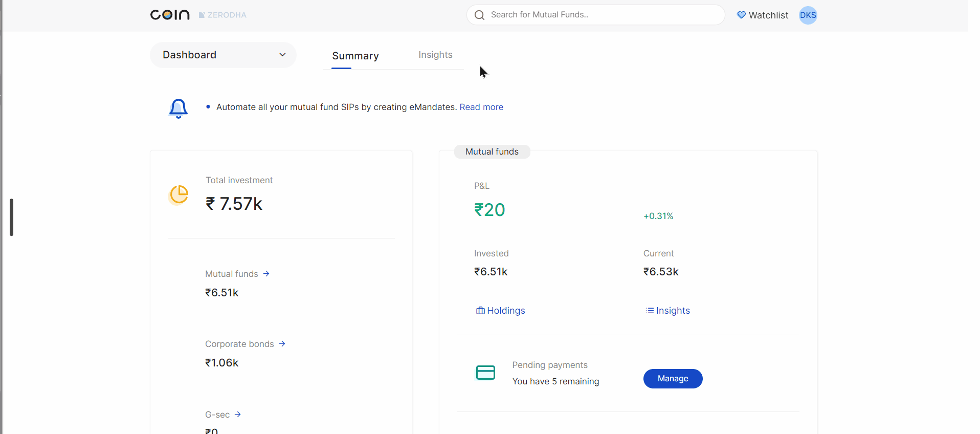The width and height of the screenshot is (980, 434).
Task: Click arrow next to Mutual funds
Action: (x=266, y=274)
